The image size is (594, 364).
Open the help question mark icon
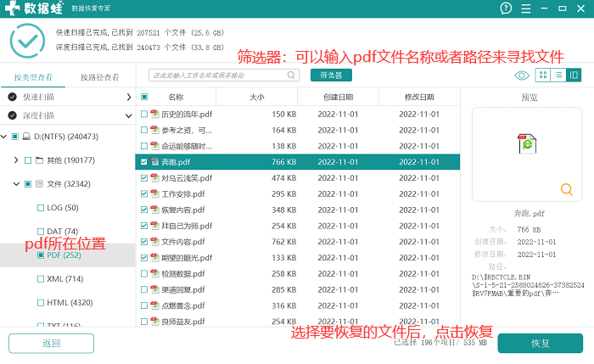click(x=506, y=8)
